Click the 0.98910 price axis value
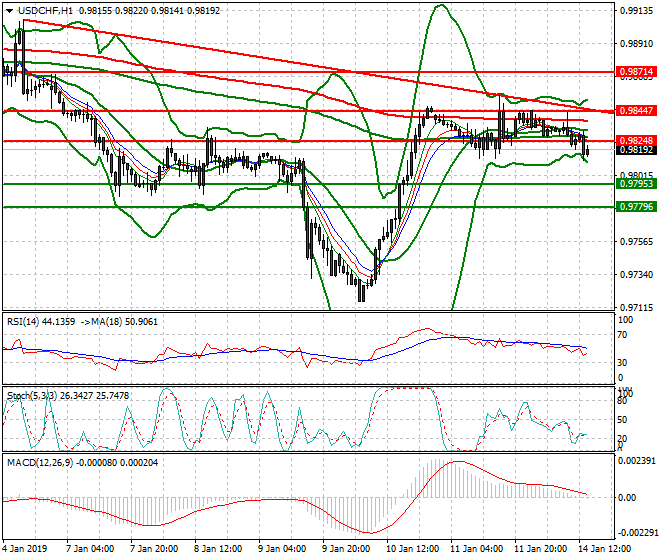The height and width of the screenshot is (560, 660). point(636,44)
